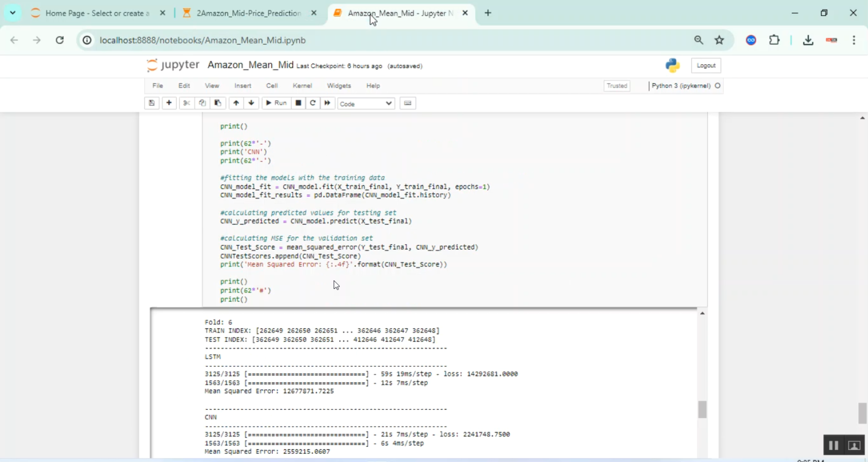Restart kernel and rerun all with fast-forward icon

point(328,103)
